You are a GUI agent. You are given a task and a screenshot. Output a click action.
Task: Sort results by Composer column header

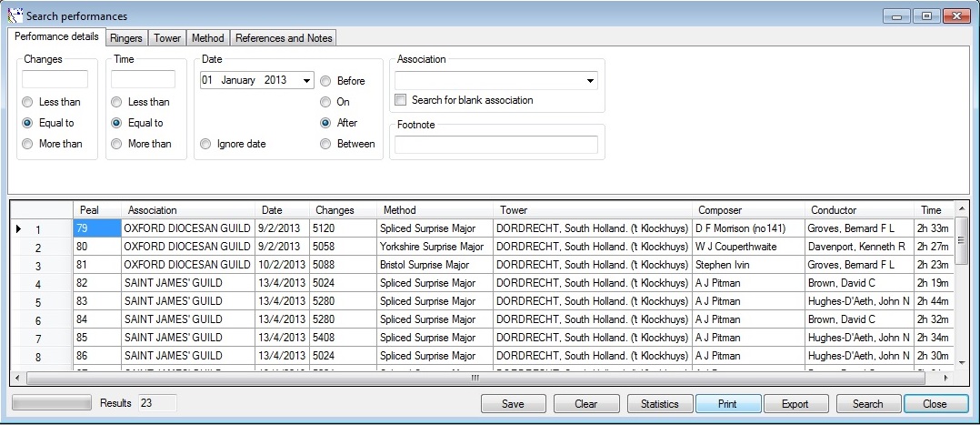(749, 210)
